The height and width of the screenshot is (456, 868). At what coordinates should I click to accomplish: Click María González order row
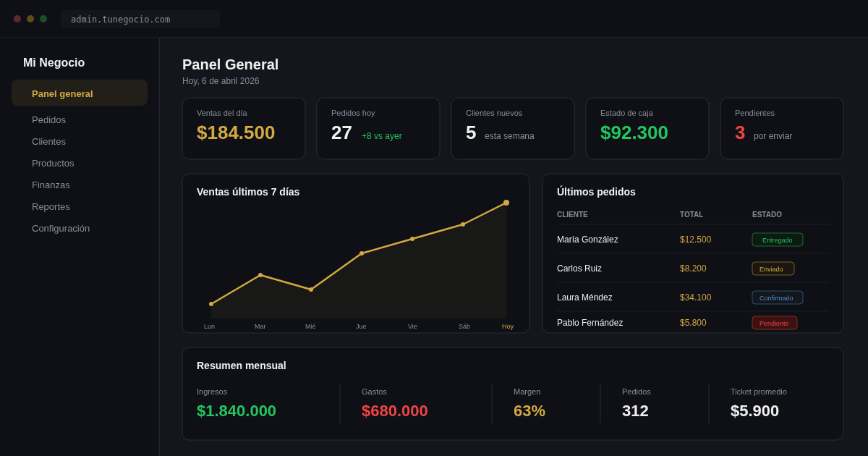tap(587, 240)
